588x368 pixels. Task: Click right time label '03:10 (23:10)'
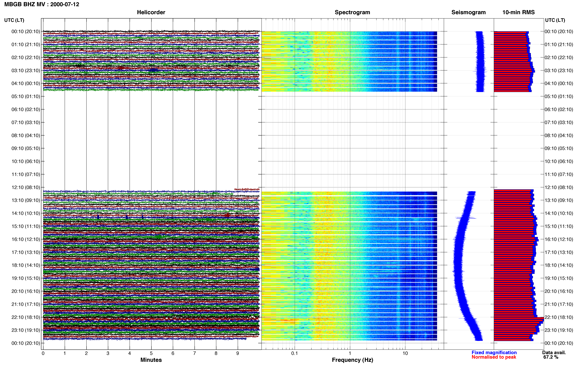click(x=559, y=71)
